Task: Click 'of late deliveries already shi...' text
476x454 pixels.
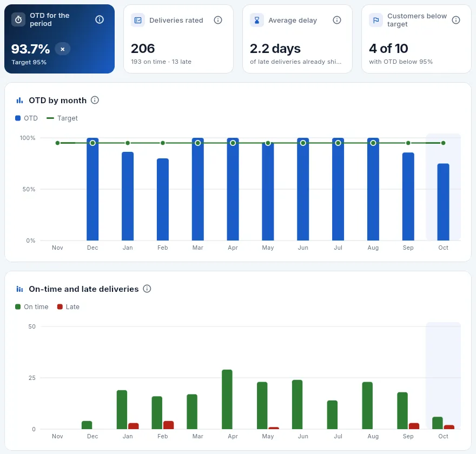Action: [296, 62]
